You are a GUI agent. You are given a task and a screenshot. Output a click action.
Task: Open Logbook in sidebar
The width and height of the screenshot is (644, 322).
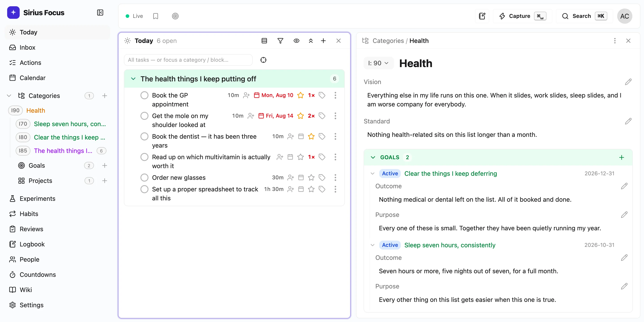(x=57, y=244)
